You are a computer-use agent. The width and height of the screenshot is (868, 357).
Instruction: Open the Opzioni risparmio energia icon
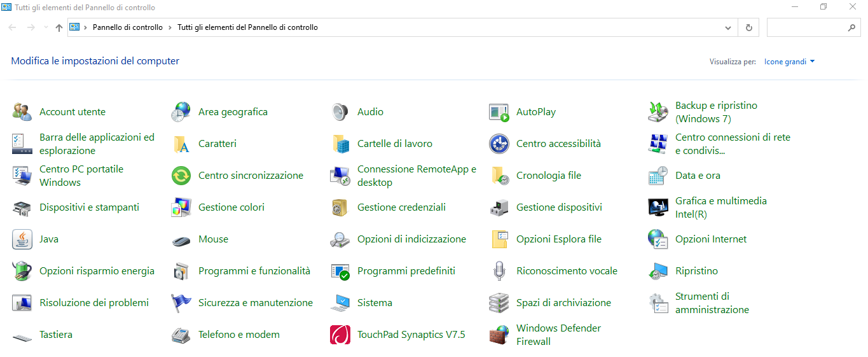tap(22, 271)
